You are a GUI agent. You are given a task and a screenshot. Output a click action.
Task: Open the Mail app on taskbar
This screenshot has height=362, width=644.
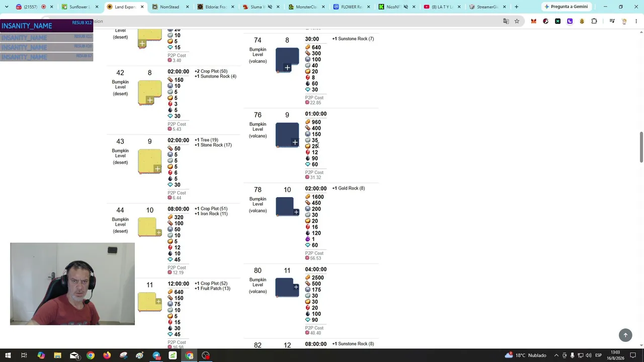tap(74, 355)
